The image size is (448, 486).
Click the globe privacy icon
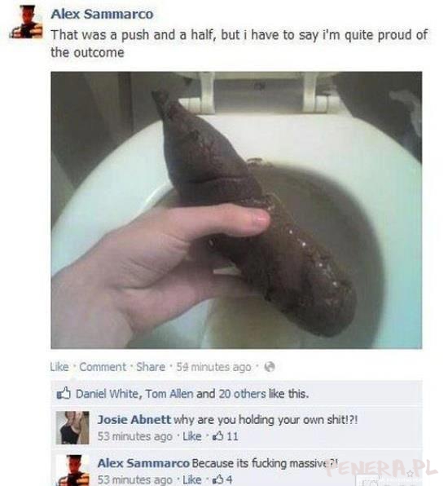pos(270,367)
